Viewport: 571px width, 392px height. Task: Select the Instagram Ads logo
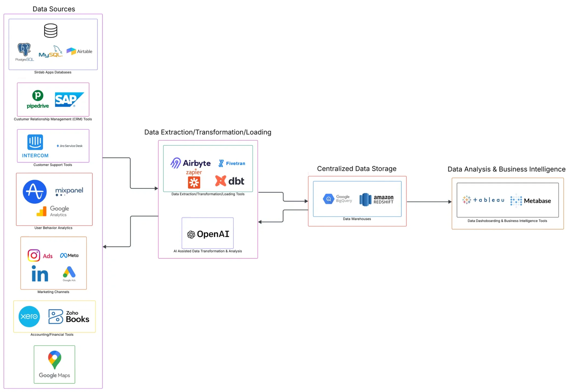pyautogui.click(x=40, y=255)
